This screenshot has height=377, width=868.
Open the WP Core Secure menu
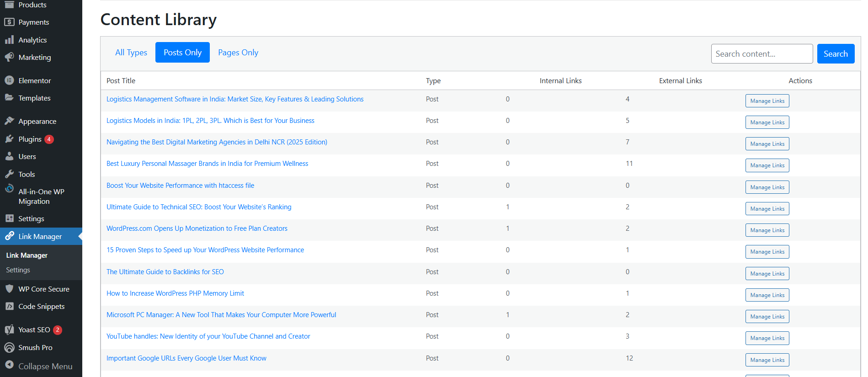click(x=44, y=289)
